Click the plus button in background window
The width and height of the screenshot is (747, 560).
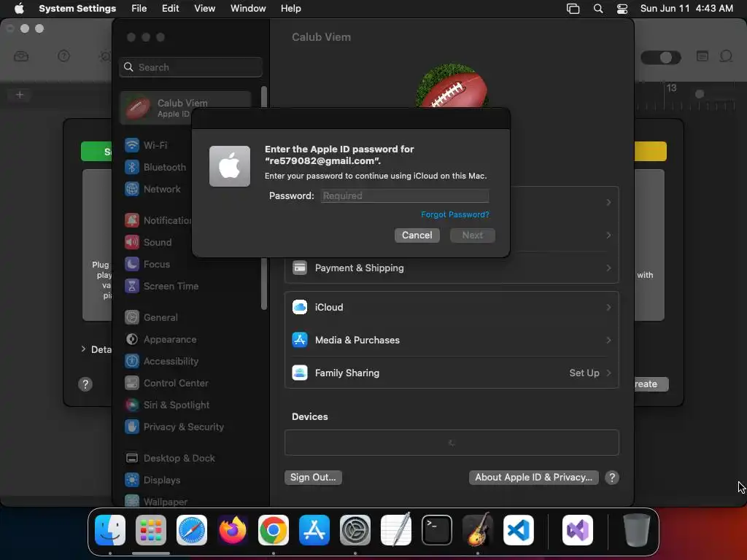[20, 95]
